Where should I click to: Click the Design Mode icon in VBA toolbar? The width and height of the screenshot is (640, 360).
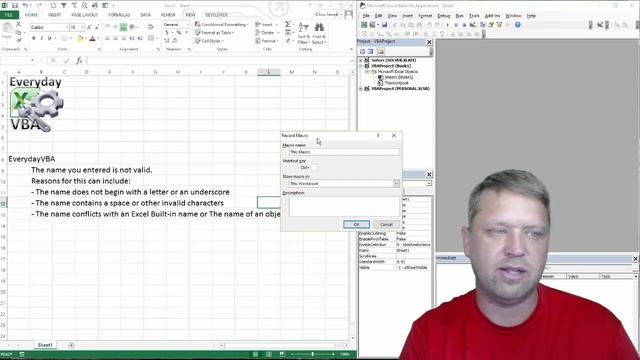[x=473, y=25]
